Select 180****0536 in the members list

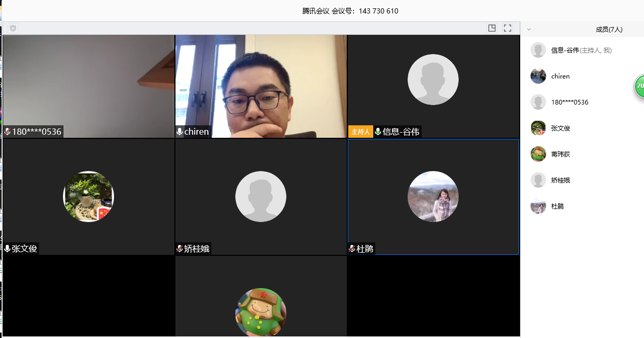tap(570, 102)
